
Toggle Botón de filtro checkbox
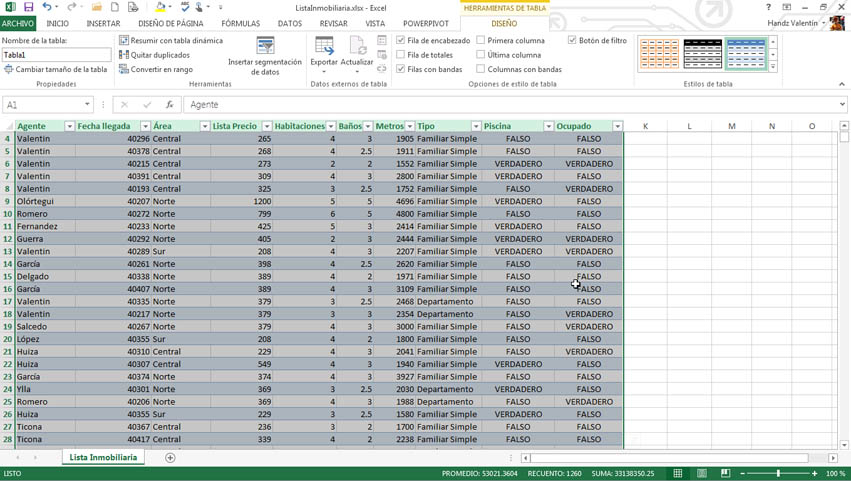[x=572, y=41]
